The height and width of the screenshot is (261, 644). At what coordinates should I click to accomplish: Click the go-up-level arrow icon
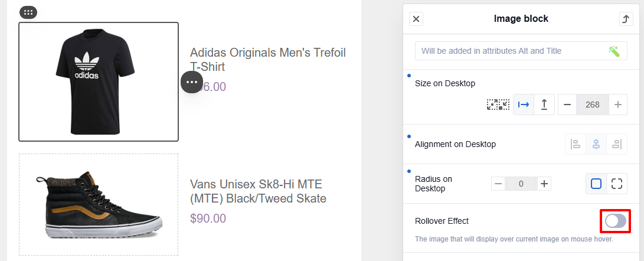626,19
